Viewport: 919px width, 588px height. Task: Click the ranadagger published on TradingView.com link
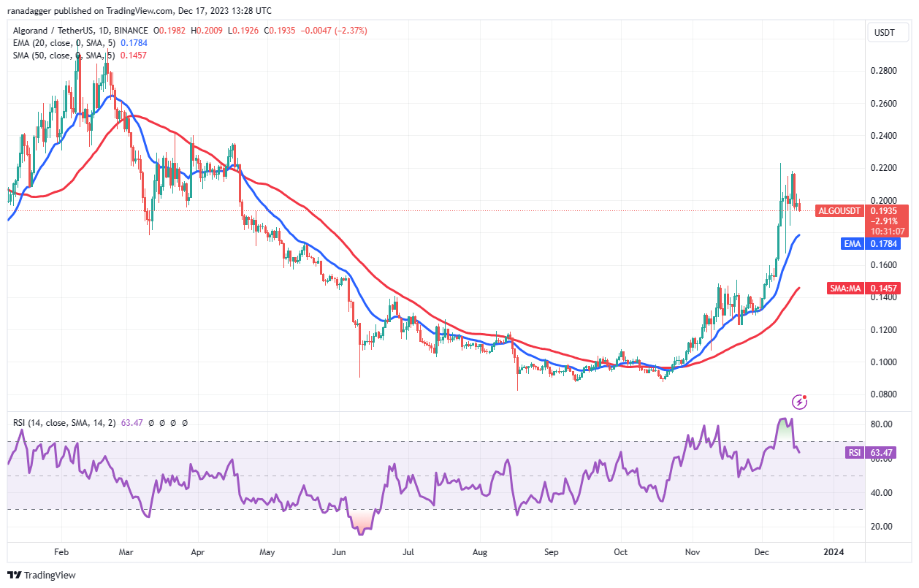click(139, 10)
